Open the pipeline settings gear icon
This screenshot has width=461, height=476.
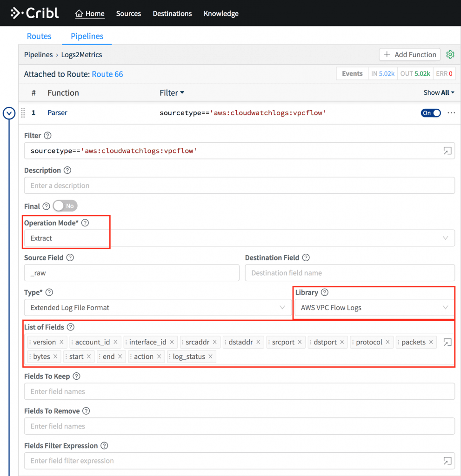click(450, 54)
